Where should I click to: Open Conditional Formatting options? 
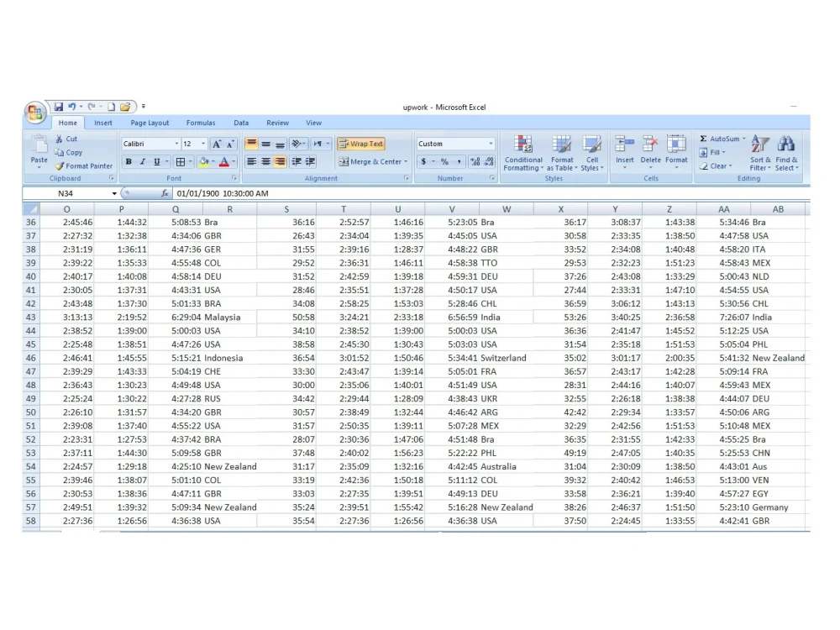[x=523, y=153]
